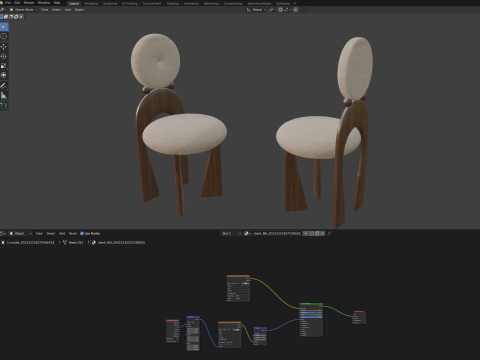Screen dimensions: 480x360
Task: Open the node editor Select menu
Action: (51, 234)
